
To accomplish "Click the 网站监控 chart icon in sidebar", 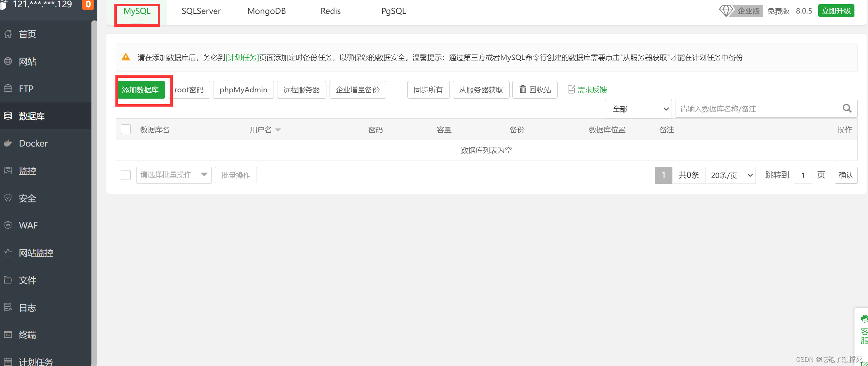I will click(x=8, y=252).
